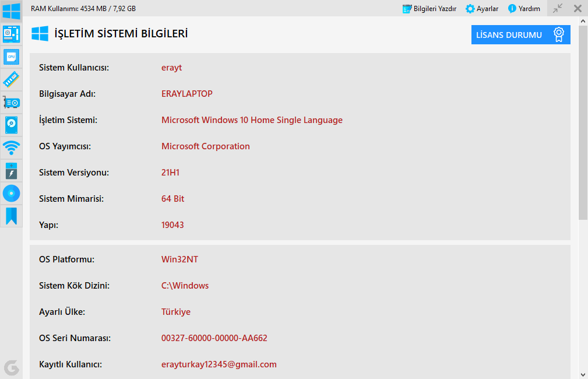Select the country value 'Türkiye'
Screen dimensions: 588x379
pos(176,312)
